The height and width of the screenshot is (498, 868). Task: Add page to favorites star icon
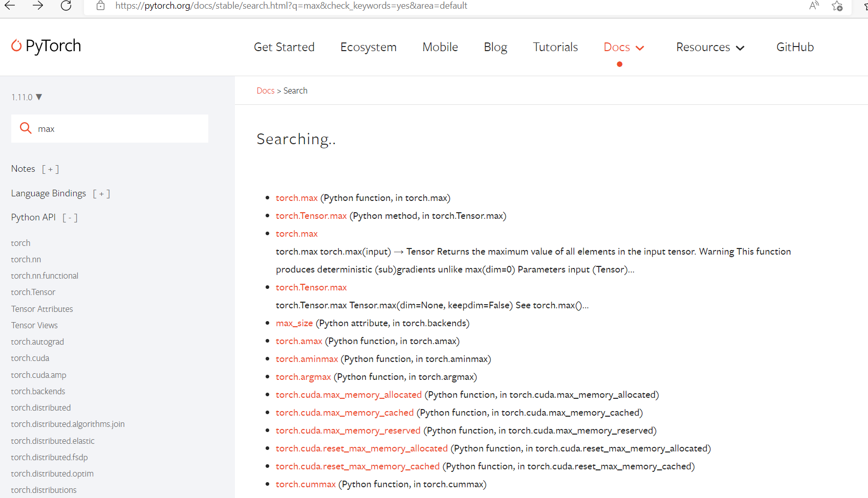[837, 6]
